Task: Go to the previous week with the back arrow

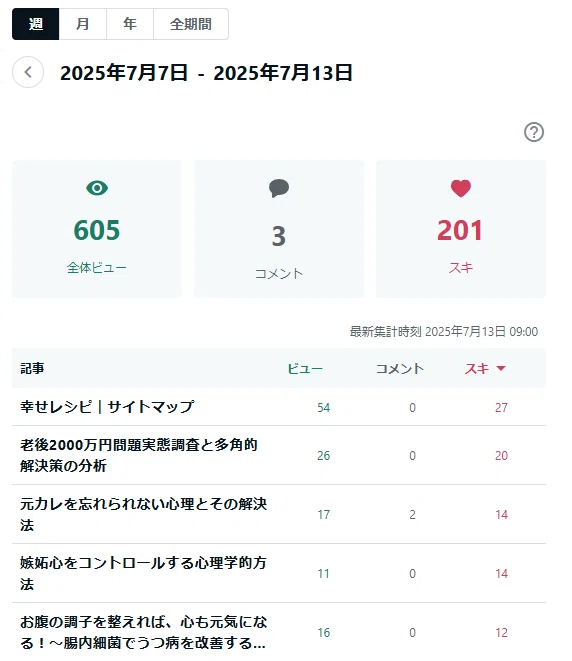Action: (x=28, y=72)
